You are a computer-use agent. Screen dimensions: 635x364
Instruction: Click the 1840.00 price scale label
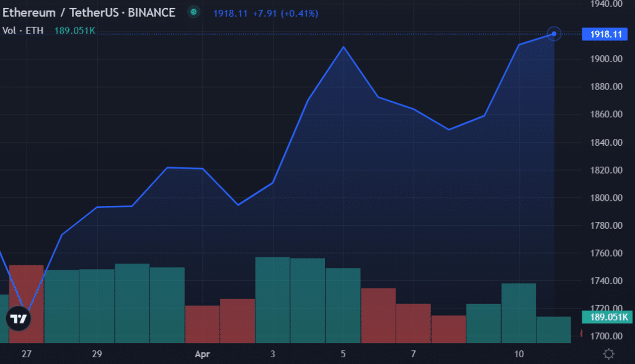point(606,143)
